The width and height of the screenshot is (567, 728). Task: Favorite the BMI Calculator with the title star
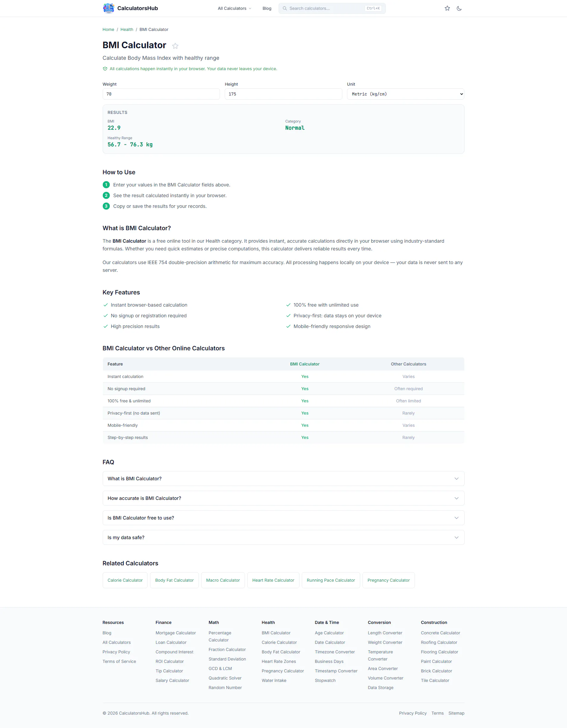pyautogui.click(x=175, y=46)
